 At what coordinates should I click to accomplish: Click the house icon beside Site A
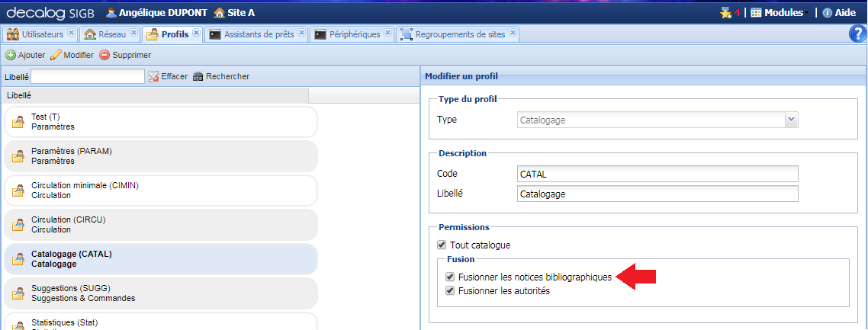[x=219, y=13]
